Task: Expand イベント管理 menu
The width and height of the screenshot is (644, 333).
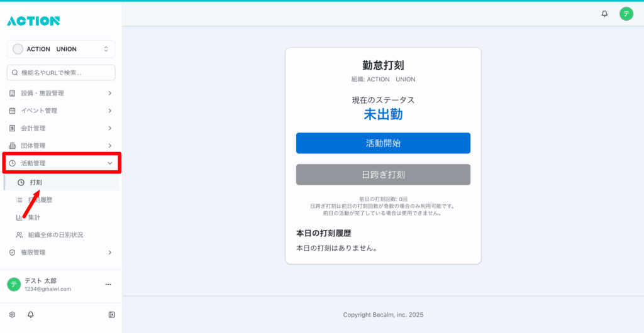Action: coord(61,111)
